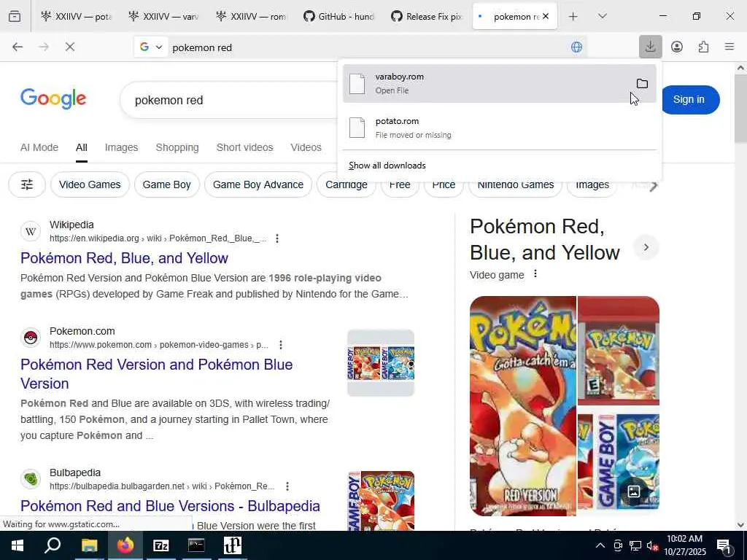Open the Firefox hamburger application menu
This screenshot has width=747, height=560.
729,47
